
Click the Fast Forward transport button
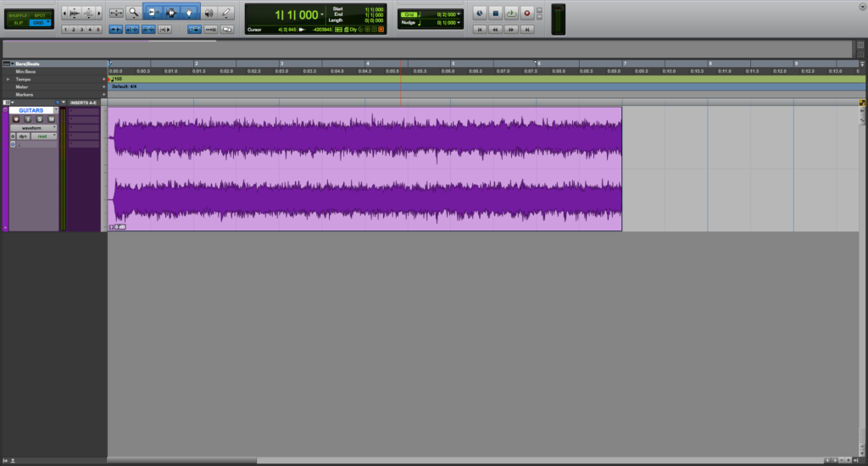511,30
